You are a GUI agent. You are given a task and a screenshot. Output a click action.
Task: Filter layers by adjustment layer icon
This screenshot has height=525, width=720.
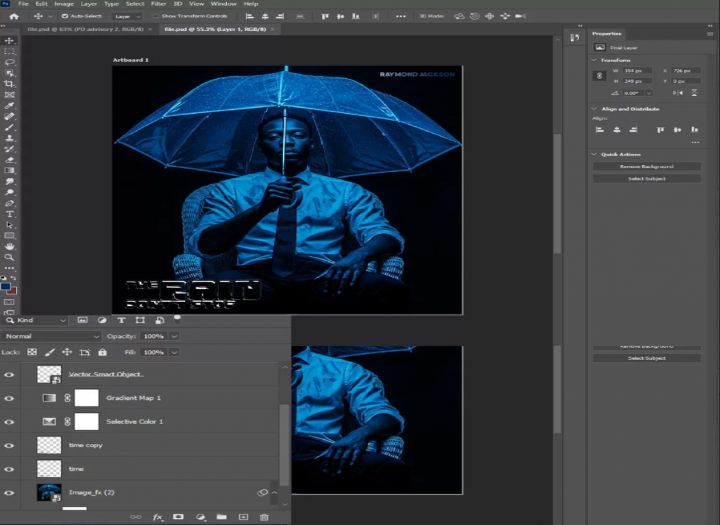point(102,320)
